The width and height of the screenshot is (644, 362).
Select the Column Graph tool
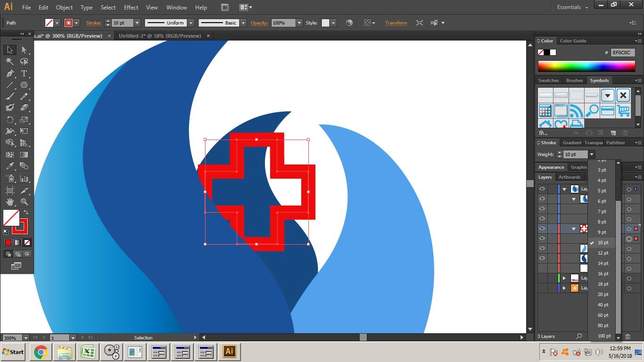(x=24, y=178)
